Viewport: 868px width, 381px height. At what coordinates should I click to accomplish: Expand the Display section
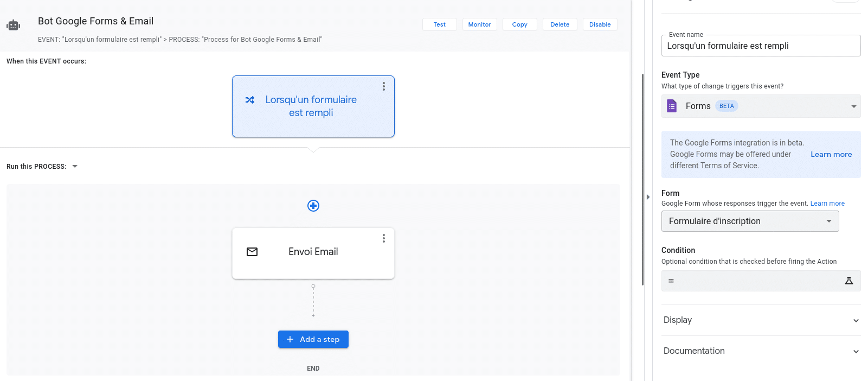pyautogui.click(x=761, y=320)
